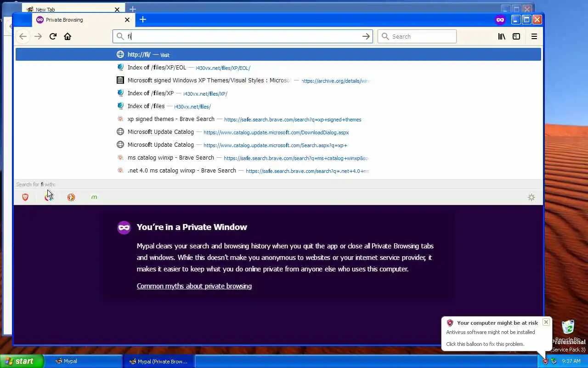Image resolution: width=588 pixels, height=368 pixels.
Task: Open Microsoft Update Catalog Search.aspx suggestion
Action: pos(278,144)
